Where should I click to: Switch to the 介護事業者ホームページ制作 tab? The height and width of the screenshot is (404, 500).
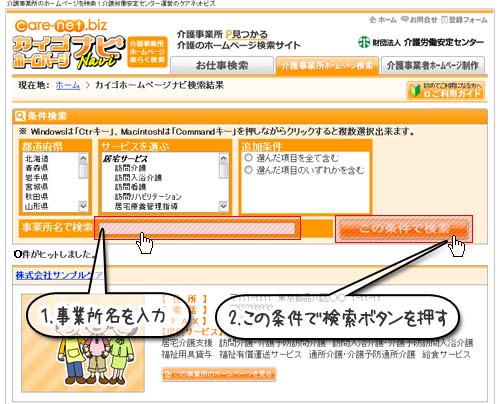432,65
